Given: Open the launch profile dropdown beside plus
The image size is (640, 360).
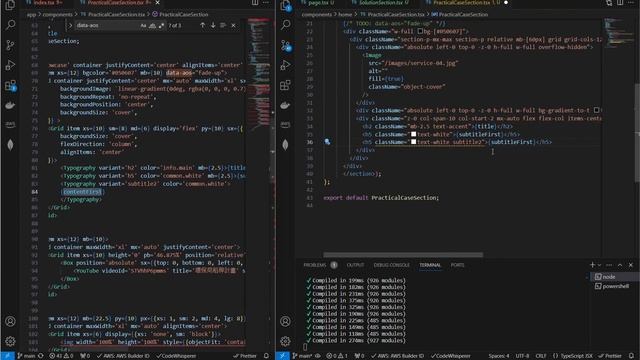Looking at the screenshot, I should (599, 265).
